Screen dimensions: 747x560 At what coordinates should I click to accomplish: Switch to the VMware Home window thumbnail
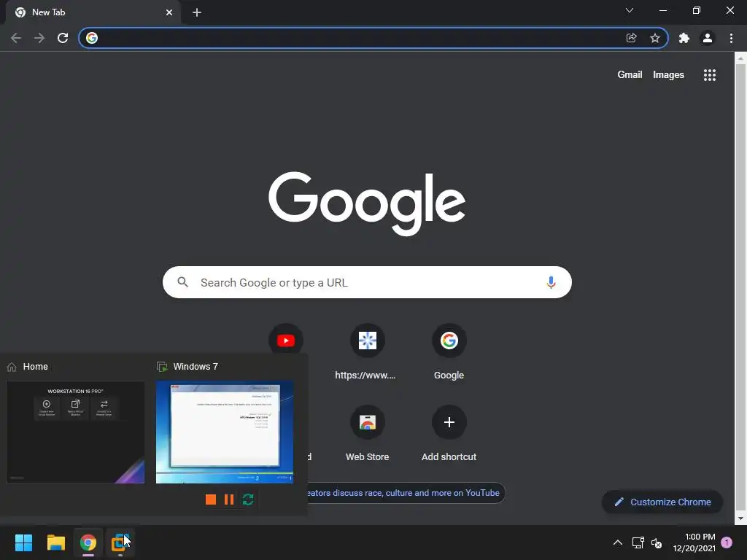pyautogui.click(x=75, y=432)
